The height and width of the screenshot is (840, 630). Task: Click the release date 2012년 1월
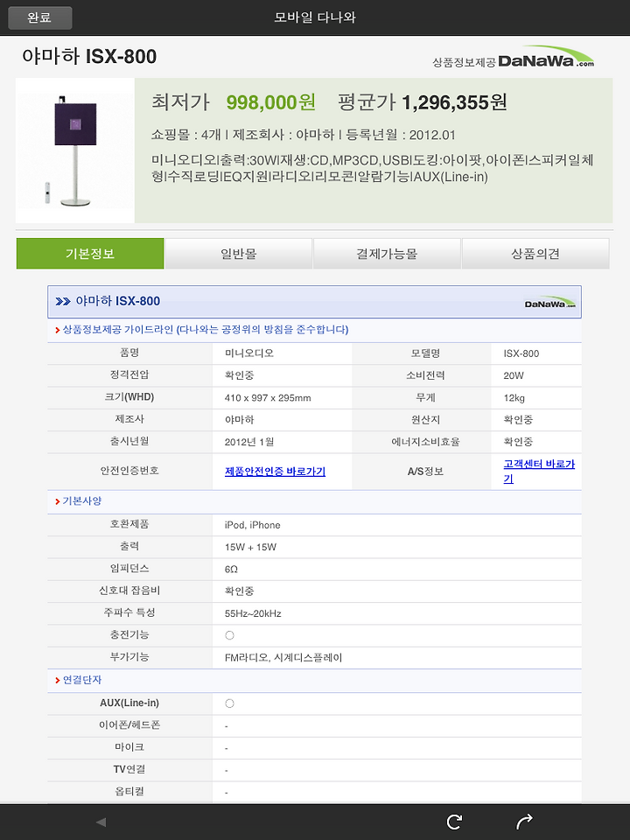click(x=249, y=442)
